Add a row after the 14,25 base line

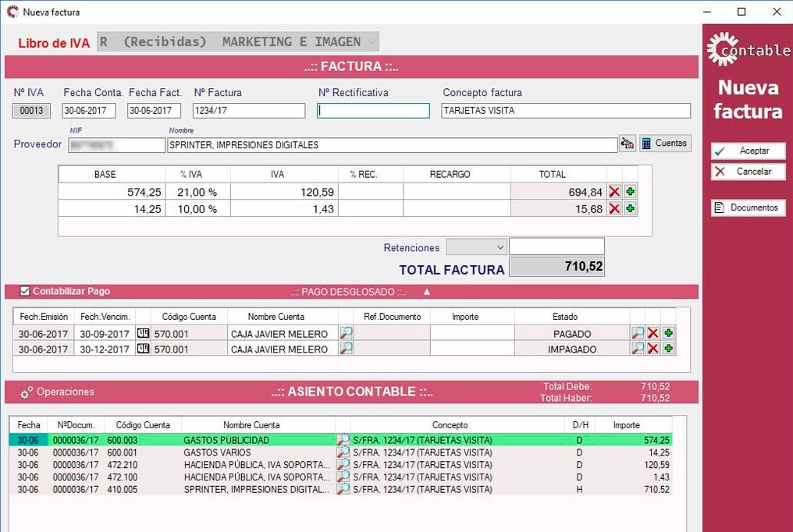pos(630,208)
